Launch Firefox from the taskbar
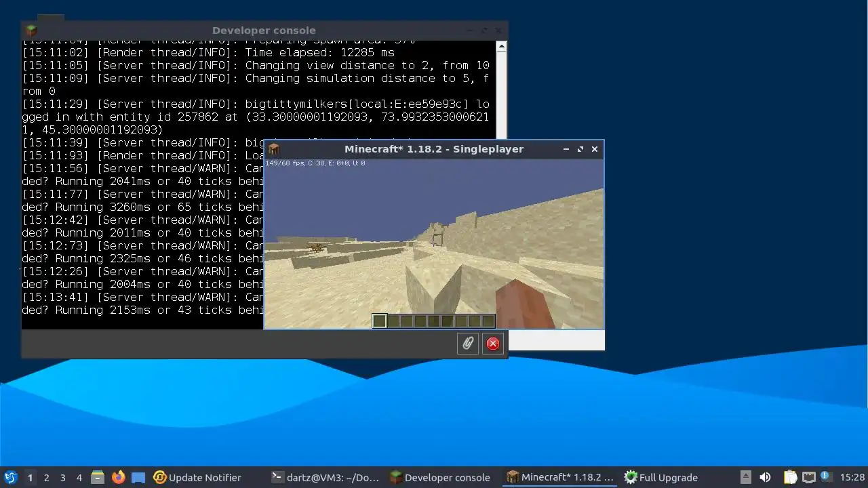The height and width of the screenshot is (488, 868). [118, 477]
